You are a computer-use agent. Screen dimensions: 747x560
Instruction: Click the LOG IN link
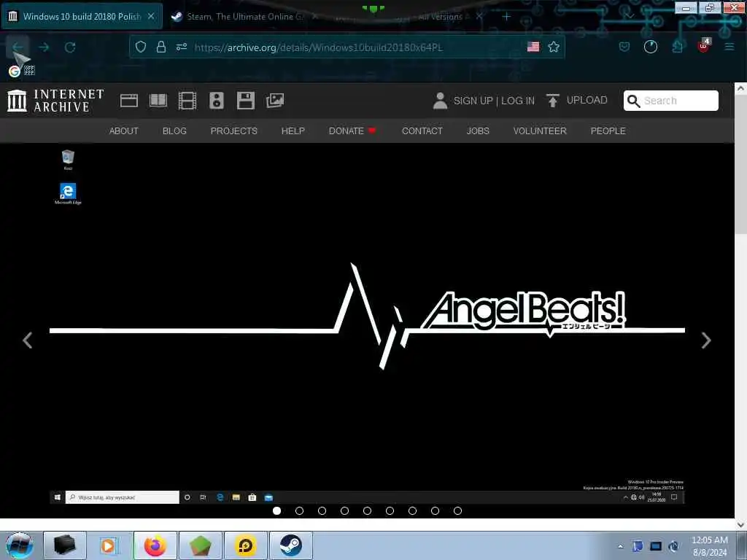pos(518,101)
